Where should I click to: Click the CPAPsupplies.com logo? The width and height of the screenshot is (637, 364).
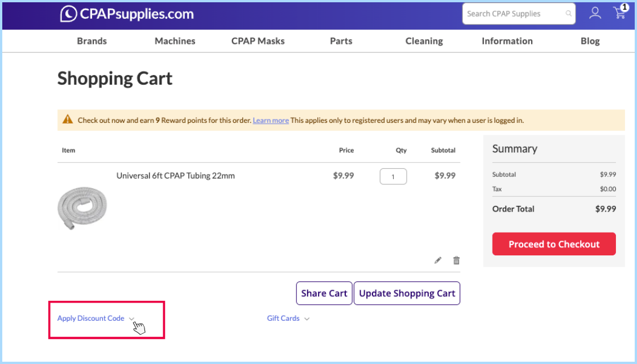pyautogui.click(x=127, y=14)
